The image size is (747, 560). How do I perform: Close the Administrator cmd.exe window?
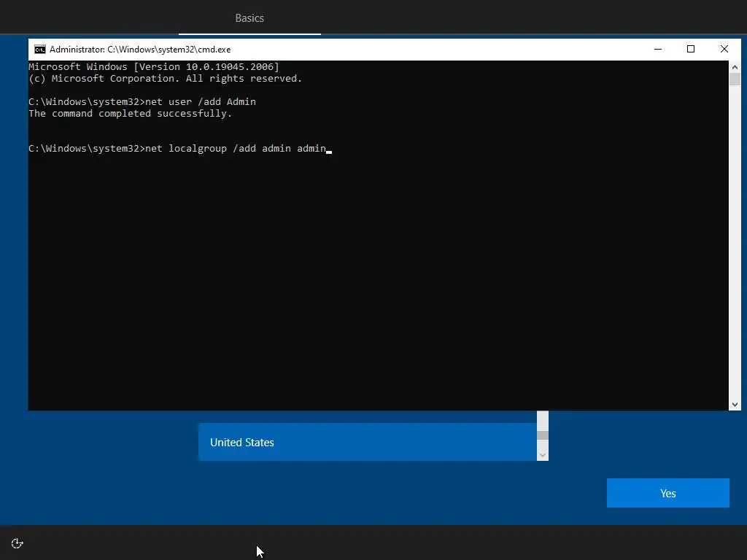(x=724, y=49)
